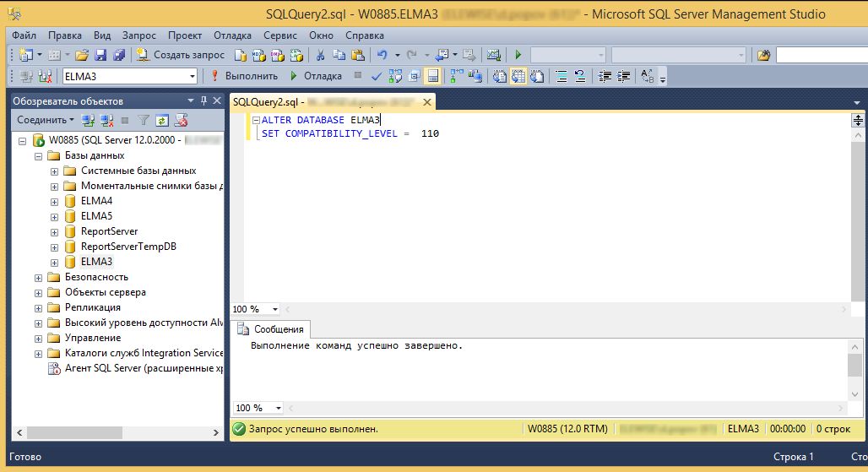Click the Activity Monitor icon
The width and height of the screenshot is (868, 472).
coord(493,55)
